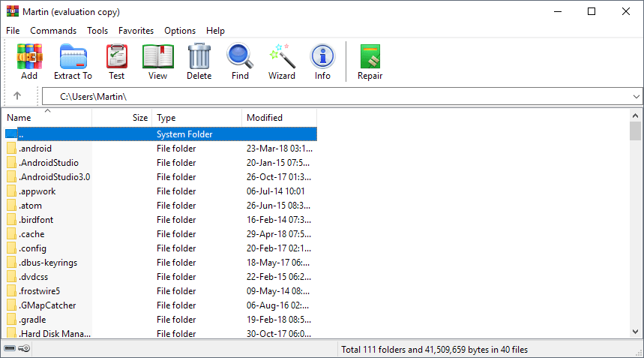Click the Delete trash can icon
Screen dimensions: 644x358
199,56
